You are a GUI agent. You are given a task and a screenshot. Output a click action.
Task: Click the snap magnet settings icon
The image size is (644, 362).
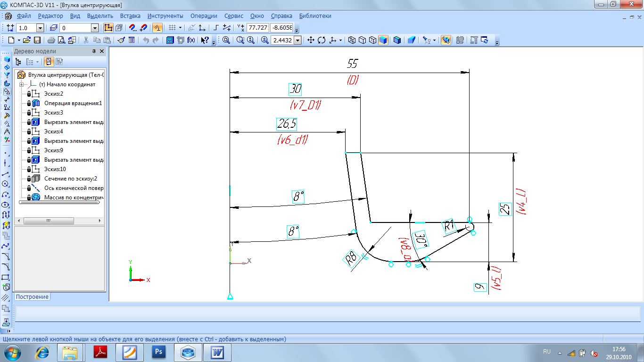(133, 28)
